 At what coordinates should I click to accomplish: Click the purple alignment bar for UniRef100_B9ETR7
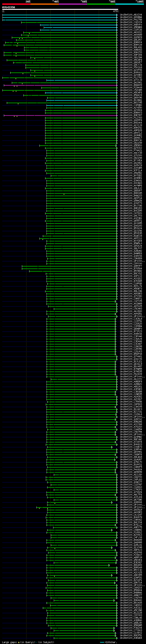[x=61, y=115]
